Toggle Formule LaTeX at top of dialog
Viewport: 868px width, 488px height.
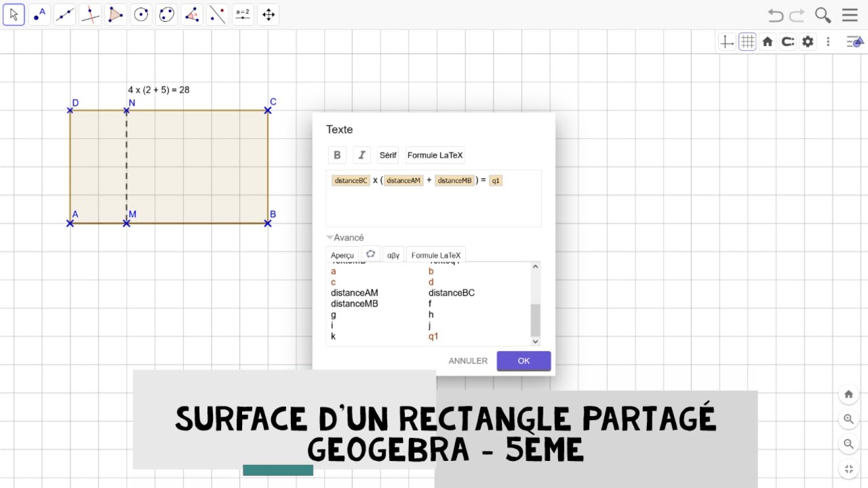435,155
